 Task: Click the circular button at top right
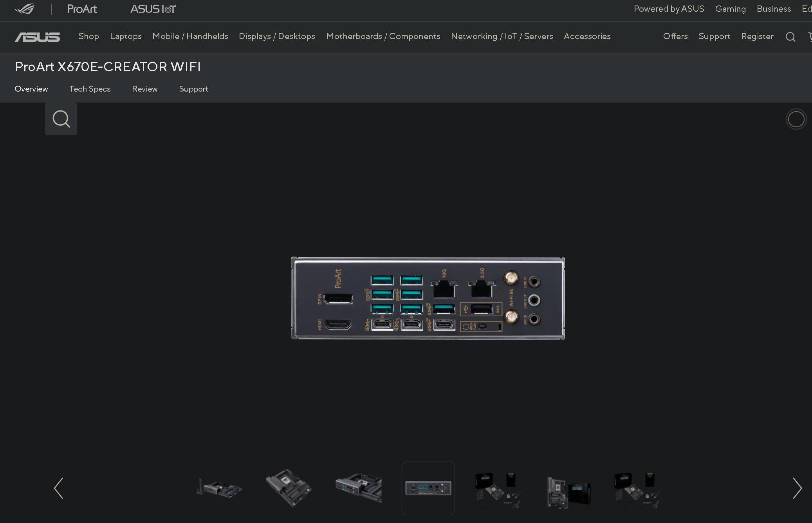796,119
